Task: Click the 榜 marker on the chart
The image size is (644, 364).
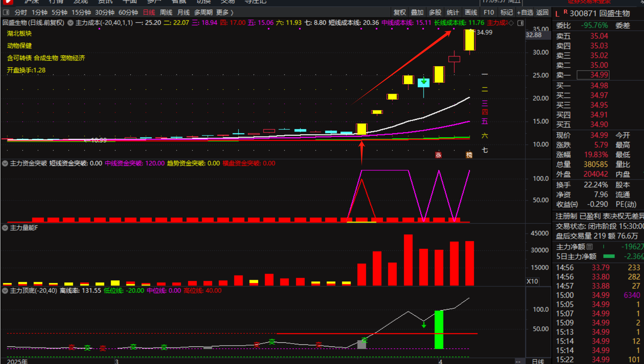Action: (469, 155)
